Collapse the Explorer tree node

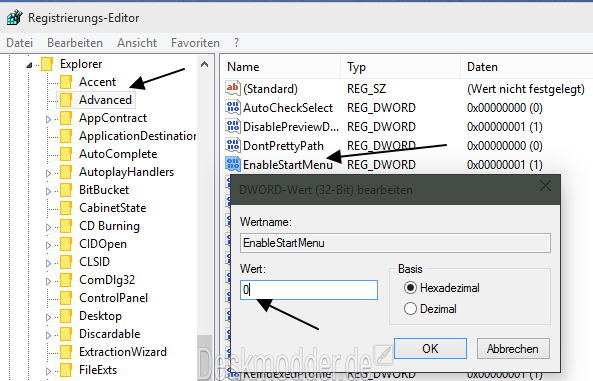29,65
